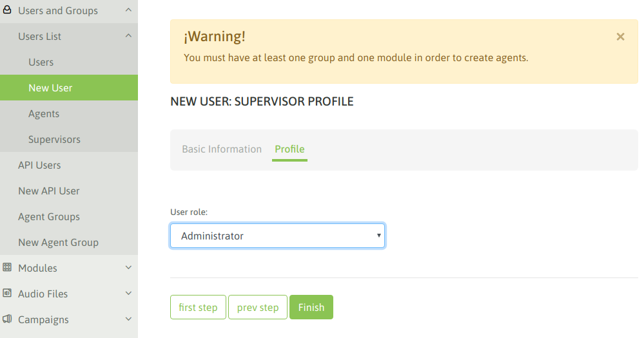Select the Profile tab

tap(289, 149)
